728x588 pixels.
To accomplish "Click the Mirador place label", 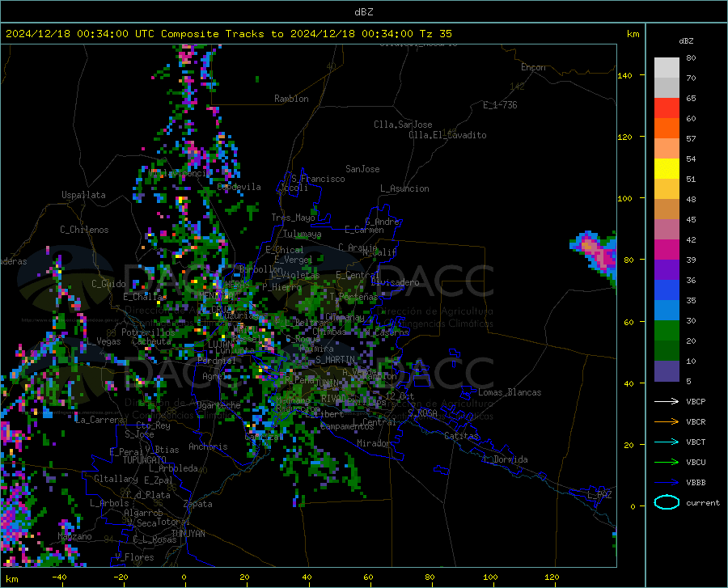I will (x=373, y=443).
